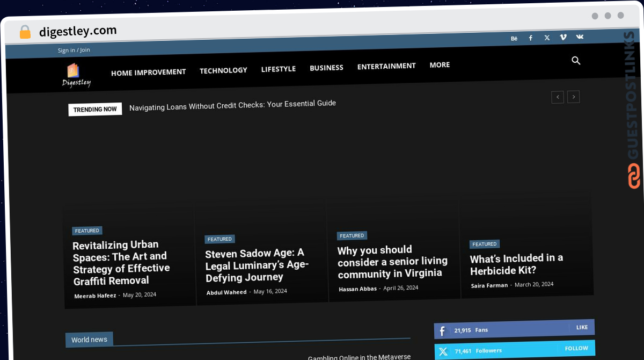The image size is (644, 360).
Task: Click the search magnifier icon
Action: (576, 61)
